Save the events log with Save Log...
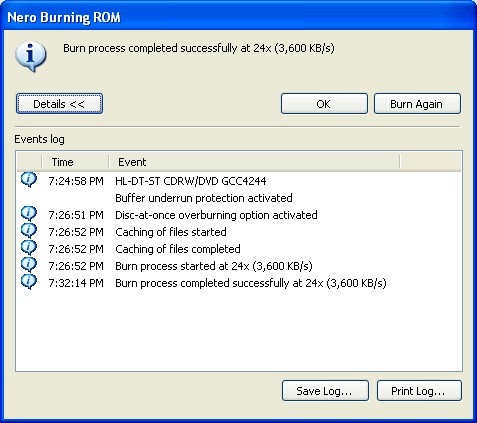Image resolution: width=477 pixels, height=423 pixels. click(325, 391)
